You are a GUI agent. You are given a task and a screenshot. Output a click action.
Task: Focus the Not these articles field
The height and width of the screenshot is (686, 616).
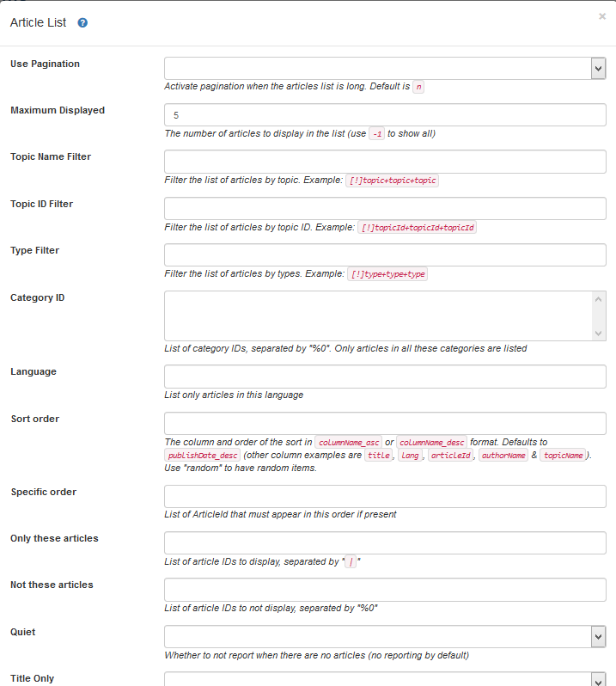384,590
